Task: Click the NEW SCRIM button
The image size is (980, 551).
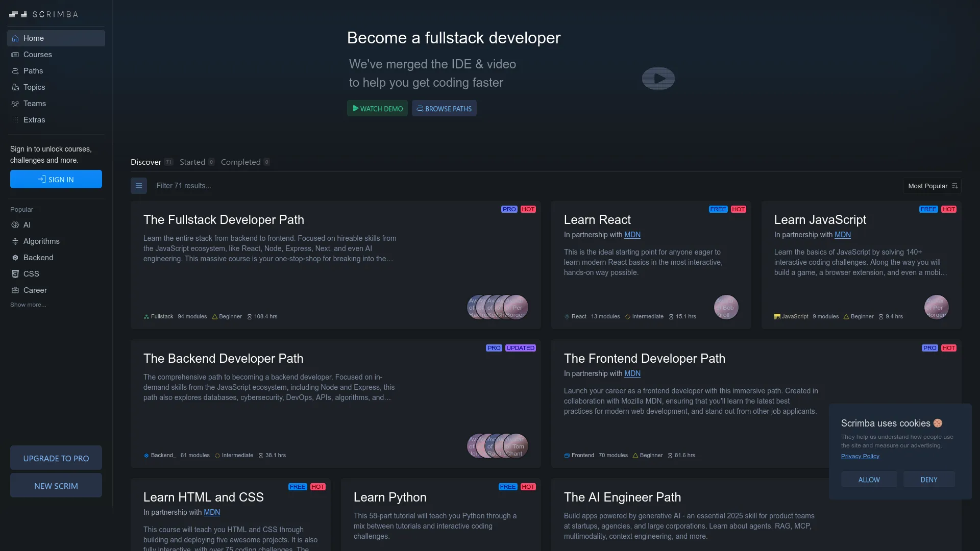Action: (x=56, y=486)
